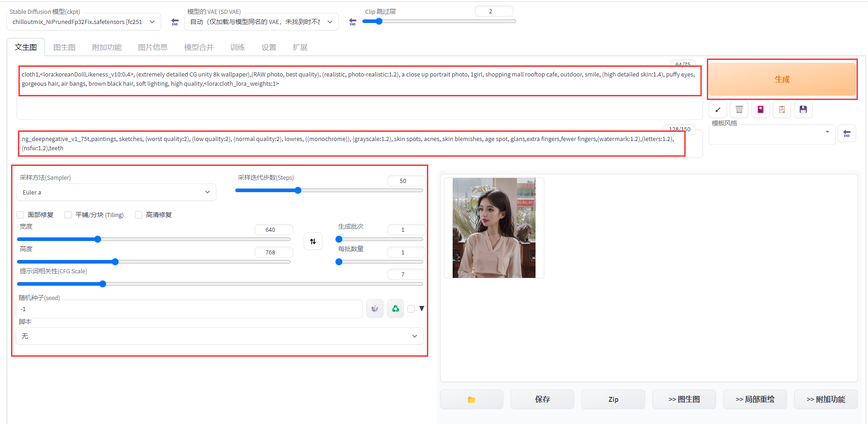Click the 生成批次 value field showing 1
This screenshot has height=424, width=868.
coord(406,230)
